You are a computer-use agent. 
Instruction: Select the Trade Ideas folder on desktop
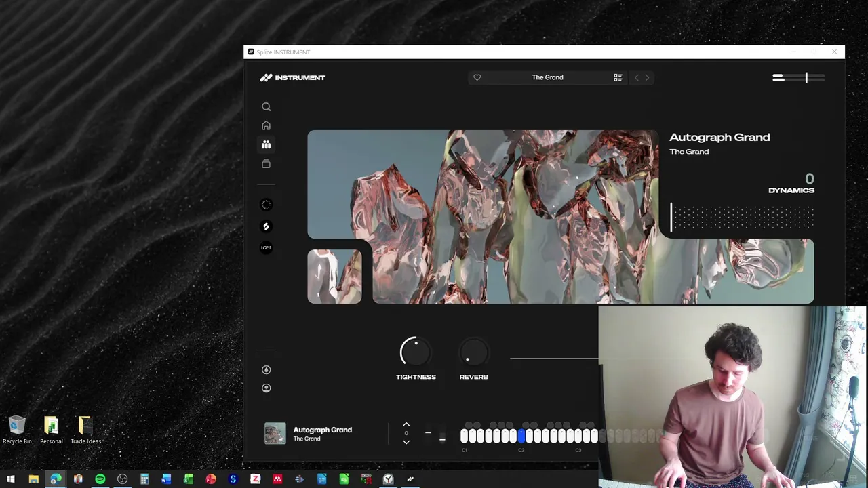coord(85,430)
